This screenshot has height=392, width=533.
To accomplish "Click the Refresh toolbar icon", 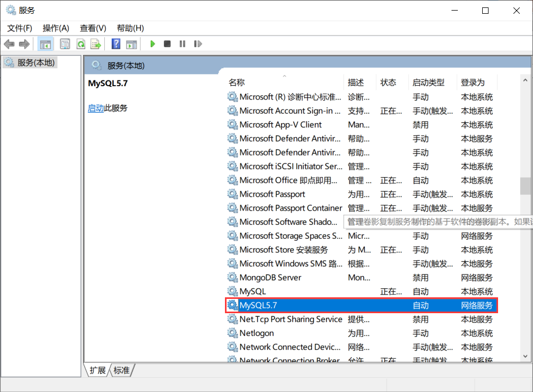I will tap(81, 44).
